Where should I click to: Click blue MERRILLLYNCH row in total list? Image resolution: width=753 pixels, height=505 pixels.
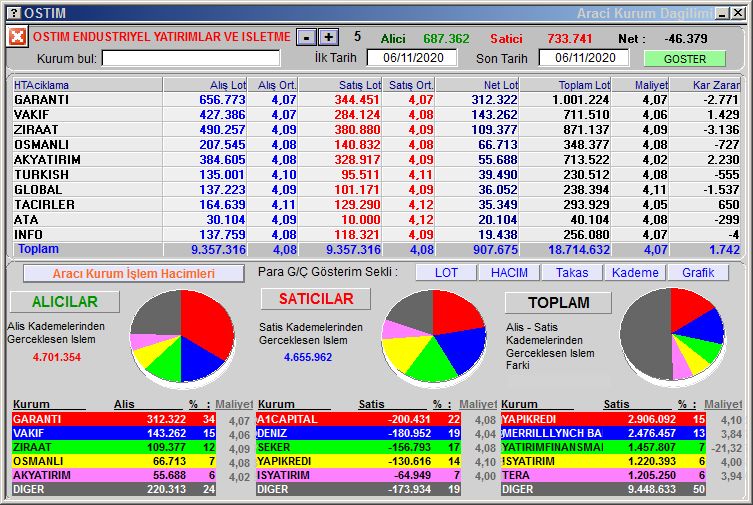pos(603,433)
